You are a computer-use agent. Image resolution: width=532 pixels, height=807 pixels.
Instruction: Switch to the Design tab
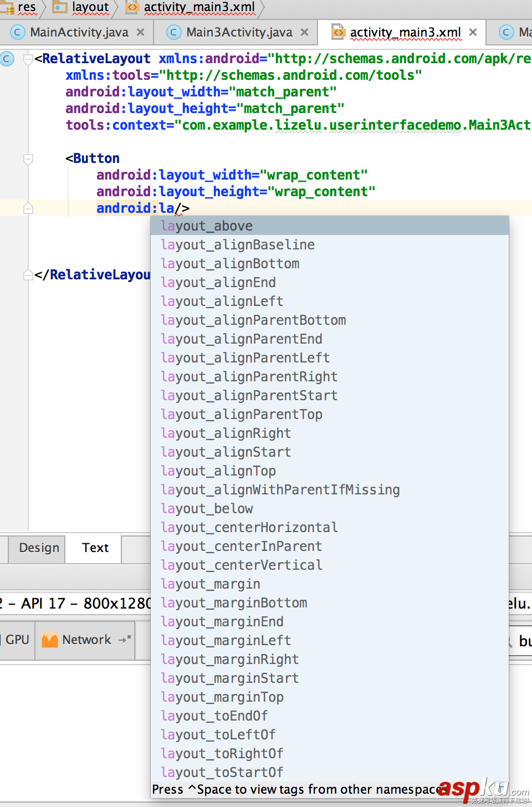[x=39, y=548]
